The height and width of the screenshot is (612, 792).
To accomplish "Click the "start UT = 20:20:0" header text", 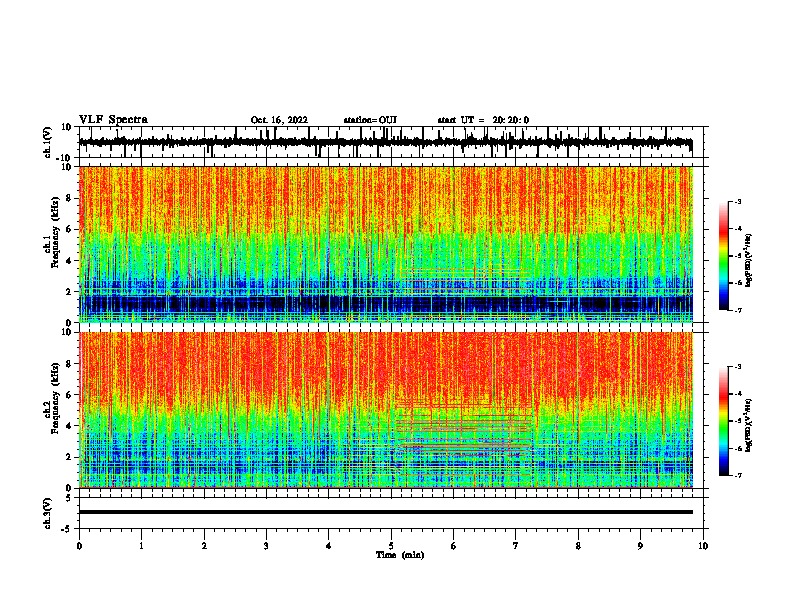I will (x=483, y=120).
